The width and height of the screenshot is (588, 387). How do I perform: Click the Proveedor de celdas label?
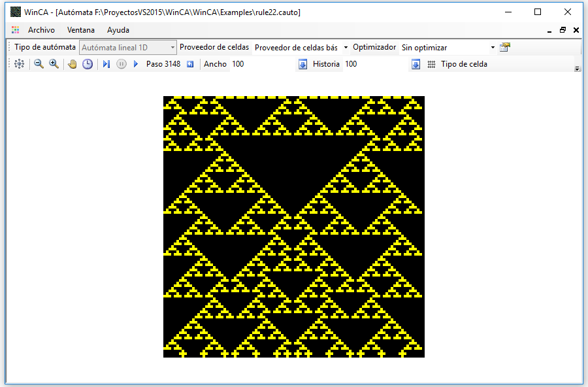pyautogui.click(x=214, y=47)
